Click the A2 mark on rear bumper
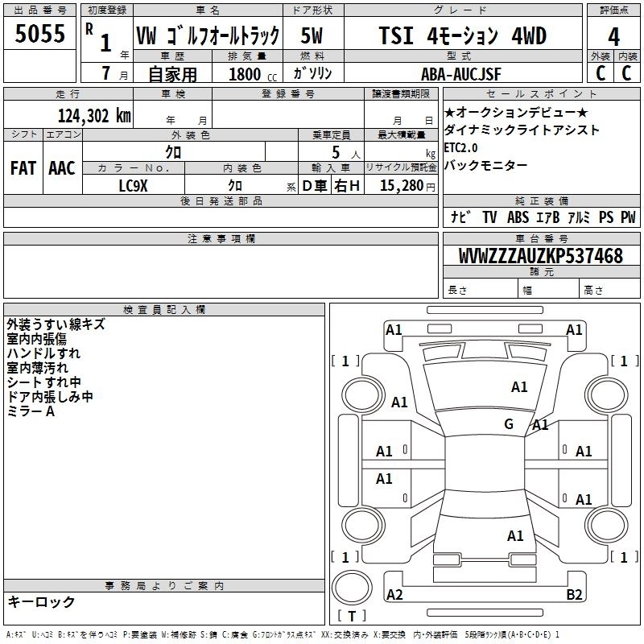The height and width of the screenshot is (644, 644). click(x=394, y=595)
